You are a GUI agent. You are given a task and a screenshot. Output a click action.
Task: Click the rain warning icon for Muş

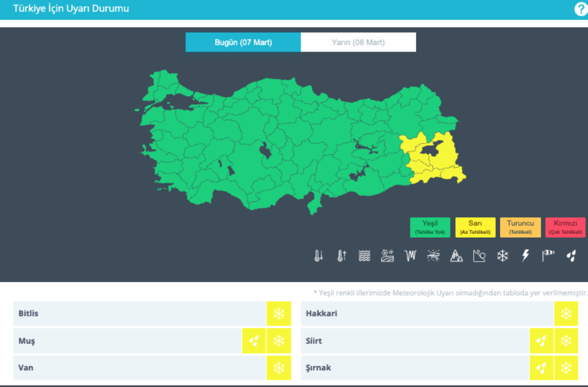point(254,341)
